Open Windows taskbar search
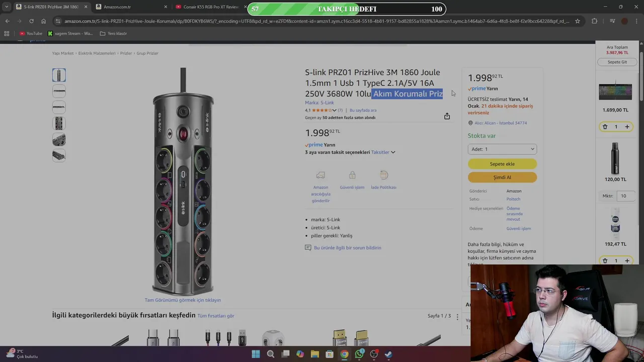Image resolution: width=644 pixels, height=362 pixels. 271,354
